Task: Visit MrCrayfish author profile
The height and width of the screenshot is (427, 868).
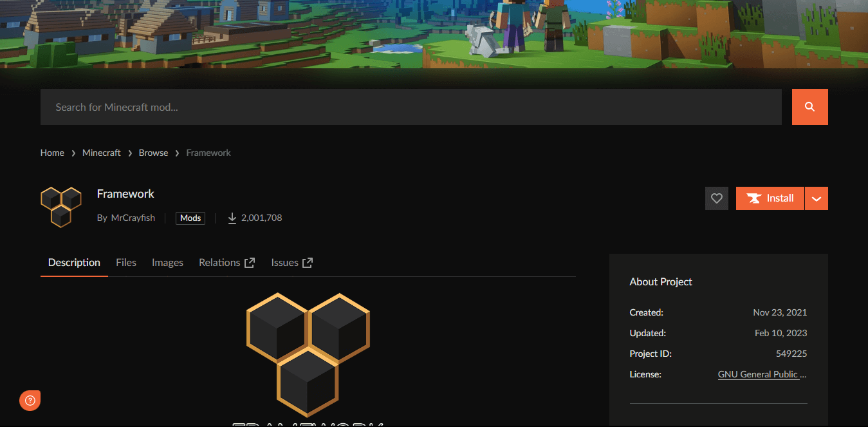Action: tap(133, 218)
